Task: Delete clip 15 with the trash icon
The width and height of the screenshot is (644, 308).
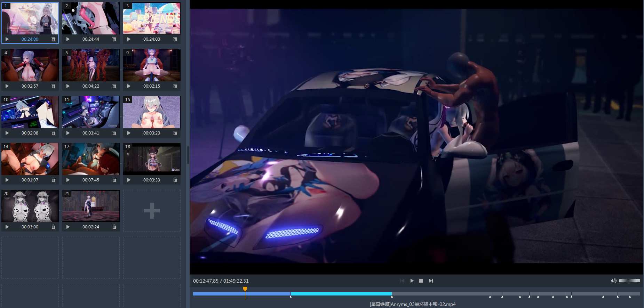Action: tap(175, 133)
